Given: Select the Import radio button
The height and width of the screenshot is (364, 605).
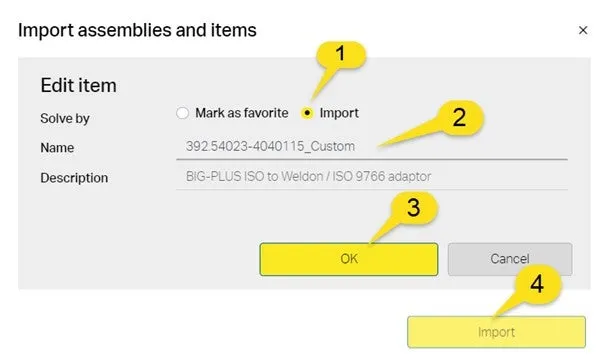Looking at the screenshot, I should (307, 113).
